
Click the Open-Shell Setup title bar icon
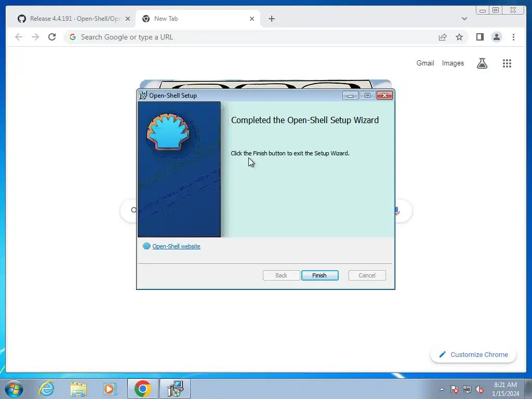143,96
